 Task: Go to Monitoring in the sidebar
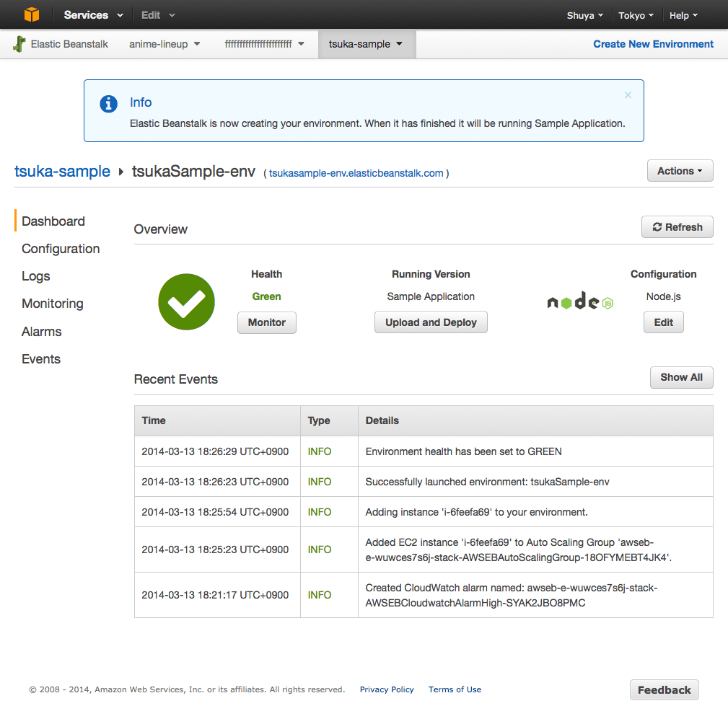point(53,304)
